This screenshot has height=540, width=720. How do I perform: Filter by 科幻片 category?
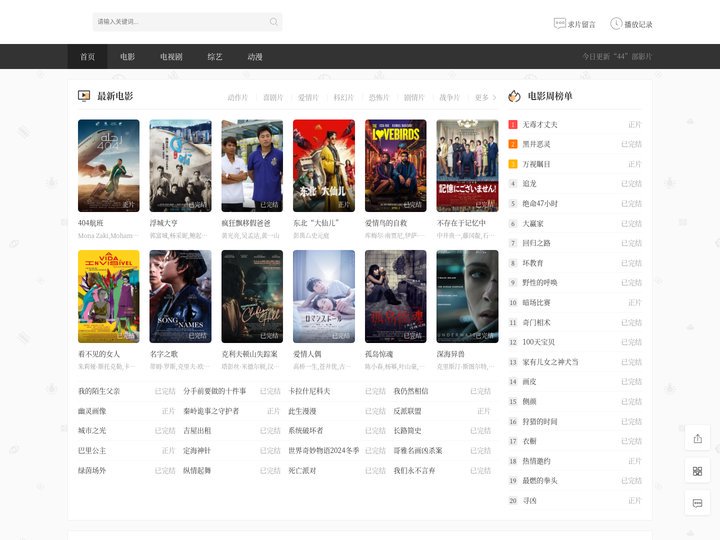click(343, 97)
